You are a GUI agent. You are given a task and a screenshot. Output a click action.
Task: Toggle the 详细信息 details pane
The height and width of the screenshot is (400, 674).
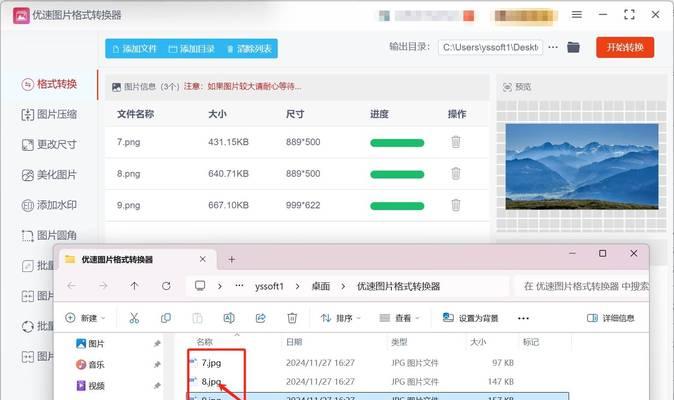point(610,318)
